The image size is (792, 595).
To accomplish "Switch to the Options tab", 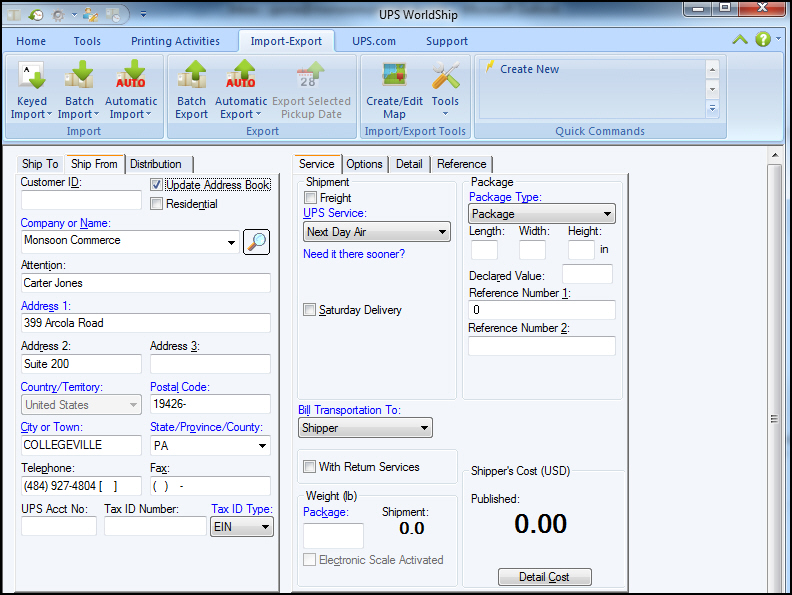I will click(364, 164).
